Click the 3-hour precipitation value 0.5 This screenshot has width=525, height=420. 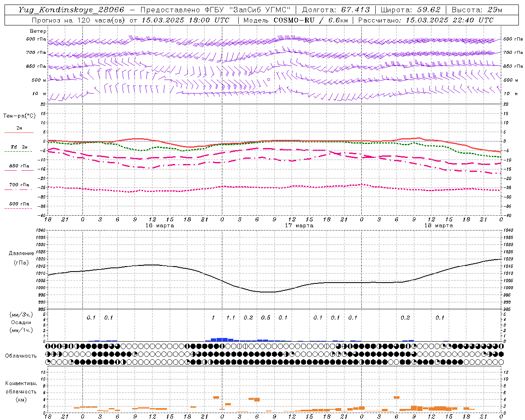click(265, 317)
